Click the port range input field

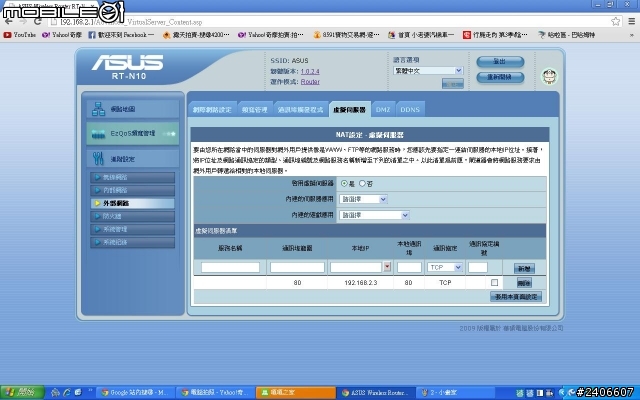pos(297,267)
